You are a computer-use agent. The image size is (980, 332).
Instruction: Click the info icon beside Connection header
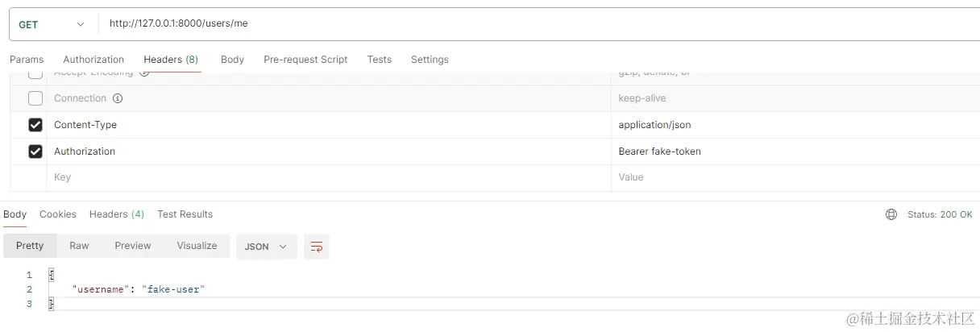(118, 98)
